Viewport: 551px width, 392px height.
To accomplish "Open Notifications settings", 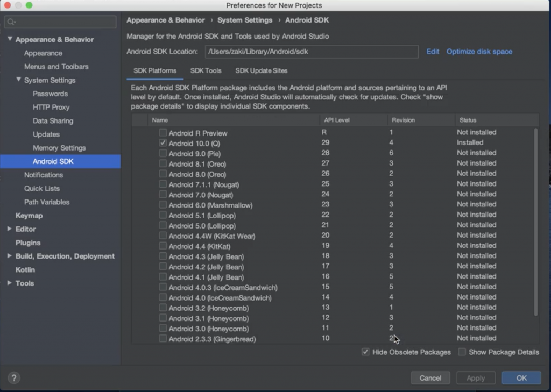I will (44, 175).
